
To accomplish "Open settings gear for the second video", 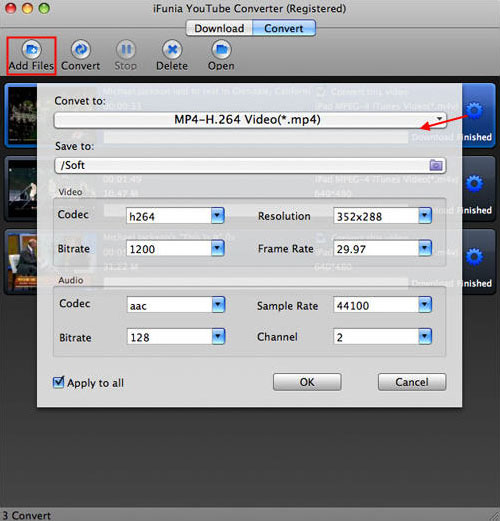I will coord(474,184).
